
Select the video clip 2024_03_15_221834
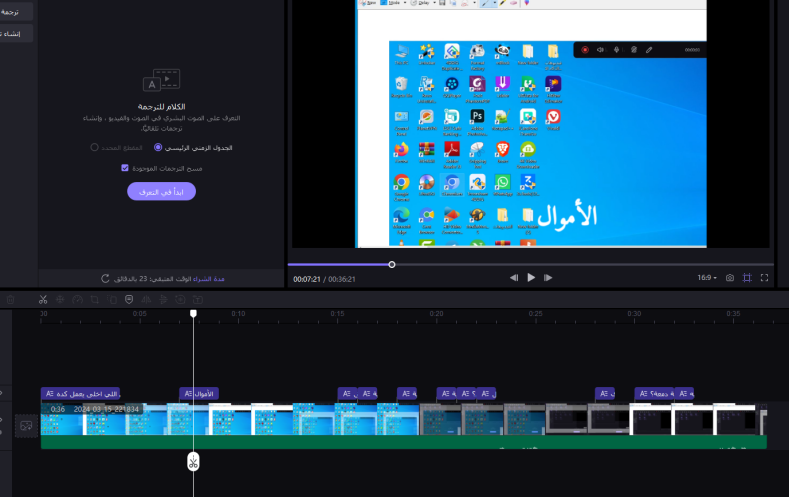pyautogui.click(x=403, y=419)
